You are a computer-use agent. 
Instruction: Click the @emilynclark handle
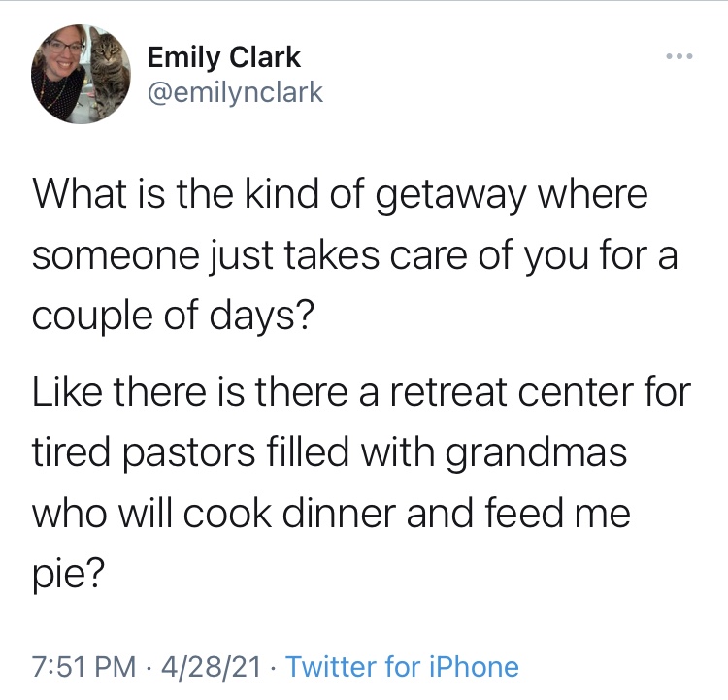235,92
